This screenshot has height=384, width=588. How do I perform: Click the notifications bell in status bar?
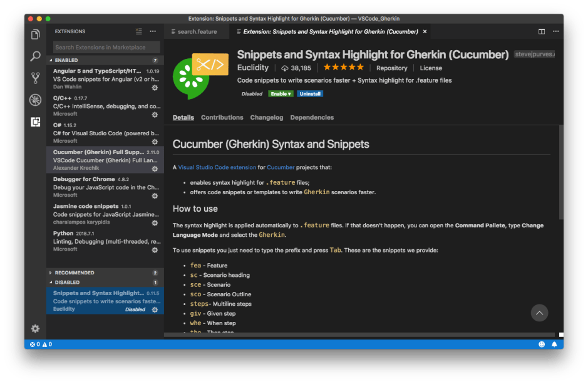tap(554, 345)
